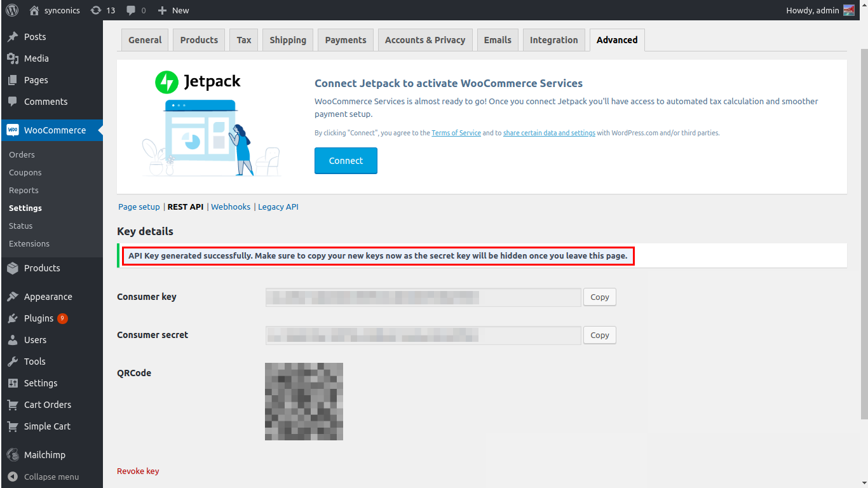The image size is (868, 488).
Task: Click the Connect Jetpack button
Action: tap(346, 161)
